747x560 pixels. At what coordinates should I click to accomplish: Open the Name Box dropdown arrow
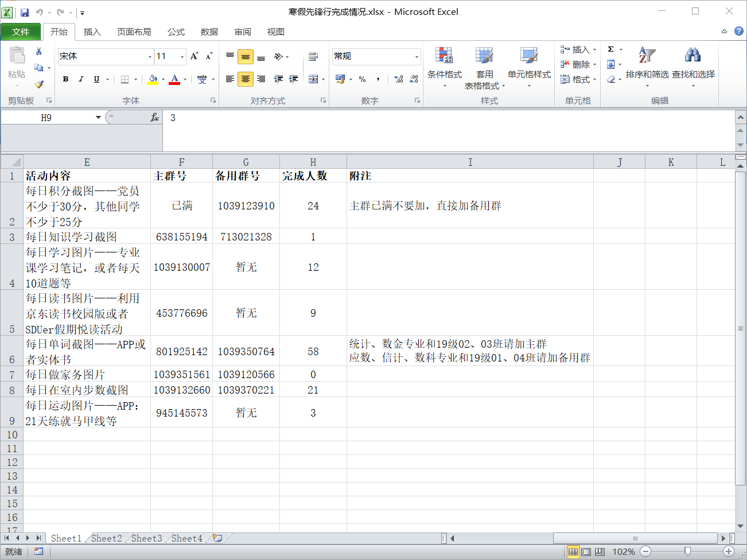click(98, 118)
